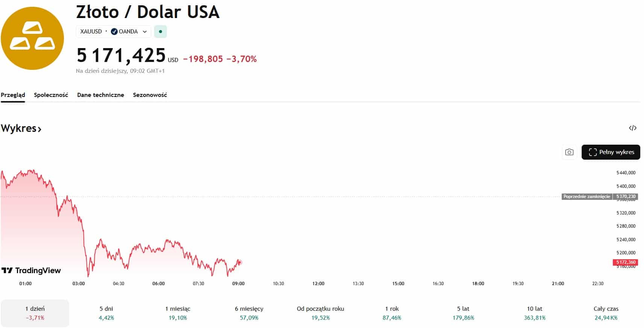Select the Przegląd tab

point(13,95)
